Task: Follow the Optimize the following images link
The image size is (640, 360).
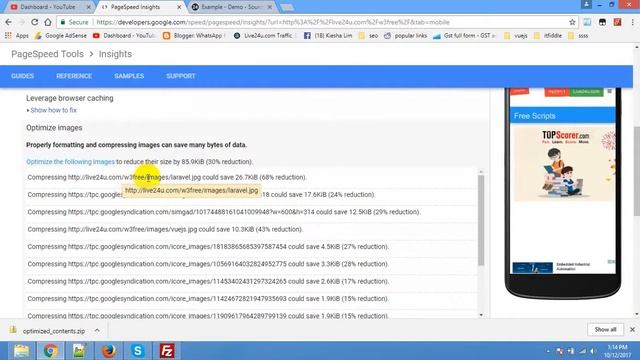Action: coord(70,162)
